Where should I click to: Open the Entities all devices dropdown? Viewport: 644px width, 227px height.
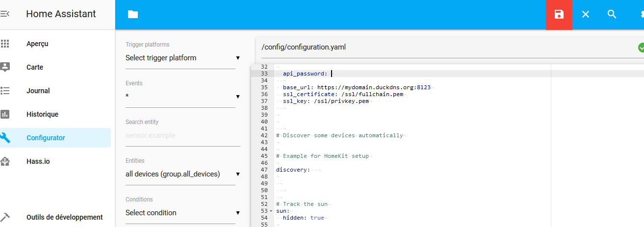coord(182,174)
